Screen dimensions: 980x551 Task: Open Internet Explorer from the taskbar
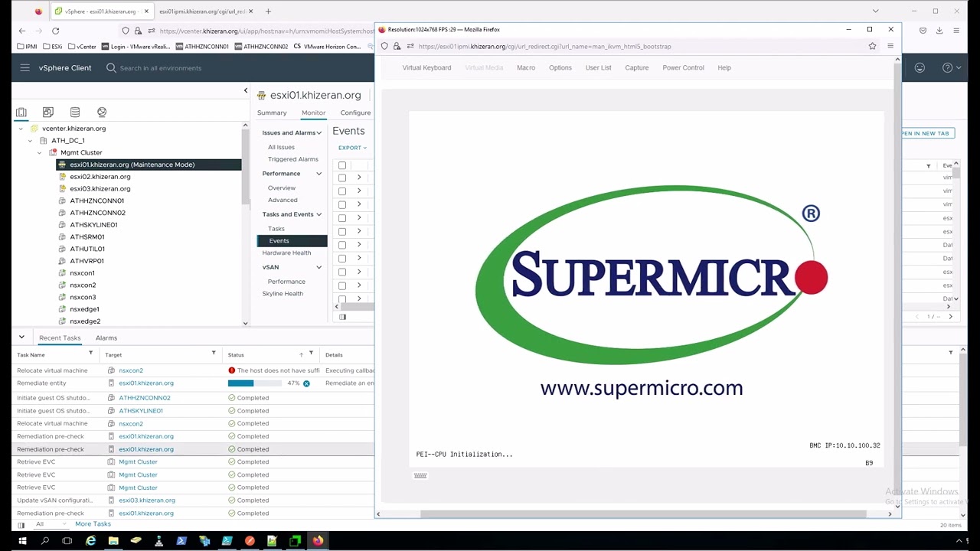(90, 541)
